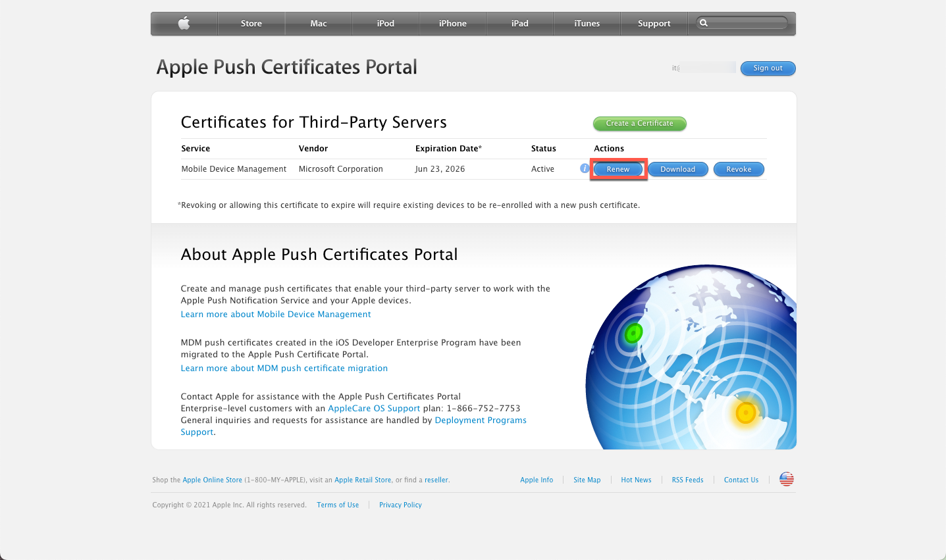Click the US flag region icon
This screenshot has width=946, height=560.
[x=786, y=479]
